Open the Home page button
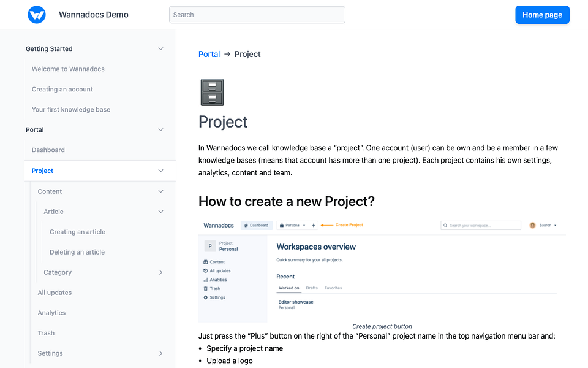This screenshot has width=588, height=368. [542, 15]
